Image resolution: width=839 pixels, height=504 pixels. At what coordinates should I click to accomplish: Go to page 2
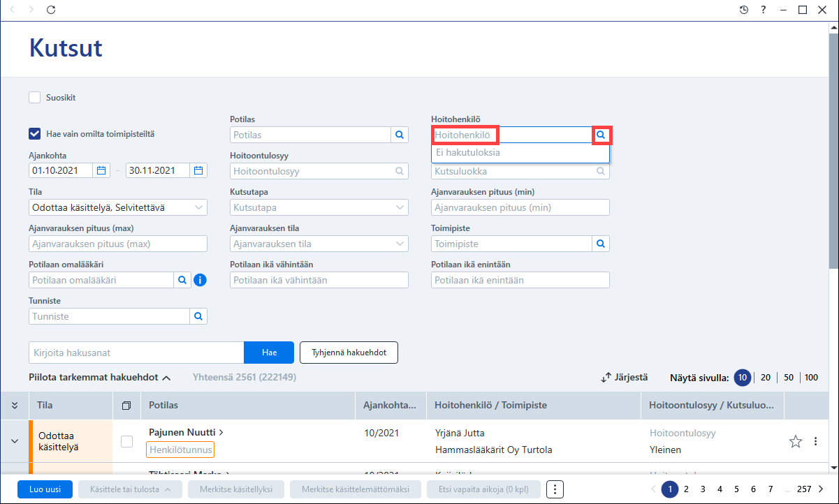point(686,489)
